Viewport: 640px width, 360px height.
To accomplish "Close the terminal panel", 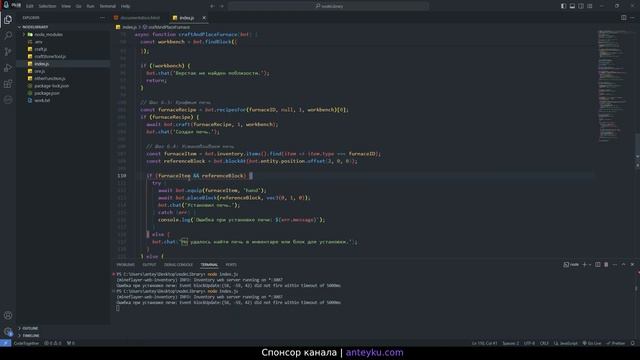I will pos(632,264).
